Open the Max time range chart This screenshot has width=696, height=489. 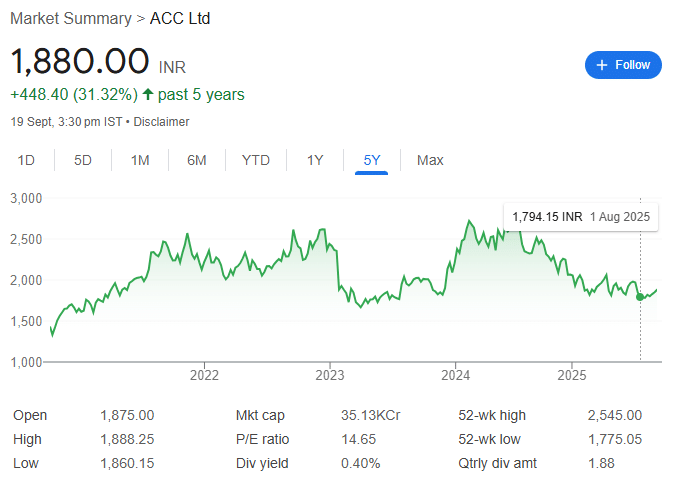430,160
